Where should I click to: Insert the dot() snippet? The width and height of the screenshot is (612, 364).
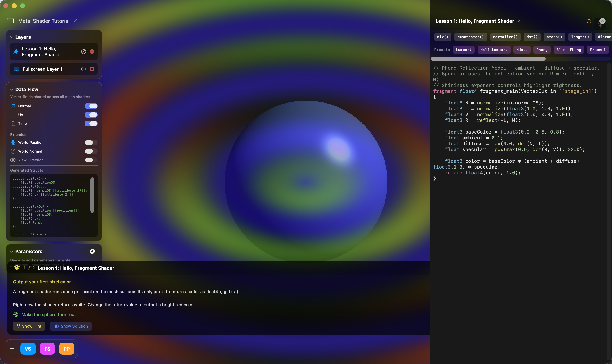[x=532, y=37]
